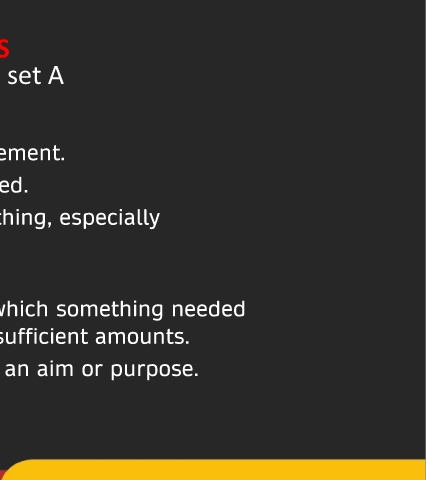Click the text fragment 'ement.'
Image resolution: width=426 pixels, height=480 pixels.
click(32, 154)
